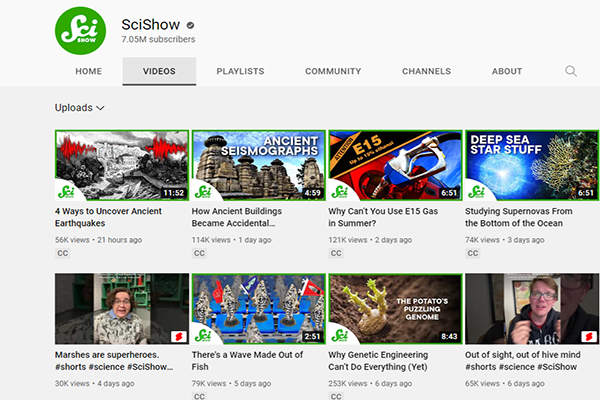The image size is (600, 400).
Task: Click the Shorts icon on Marshes video thumbnail
Action: [177, 336]
